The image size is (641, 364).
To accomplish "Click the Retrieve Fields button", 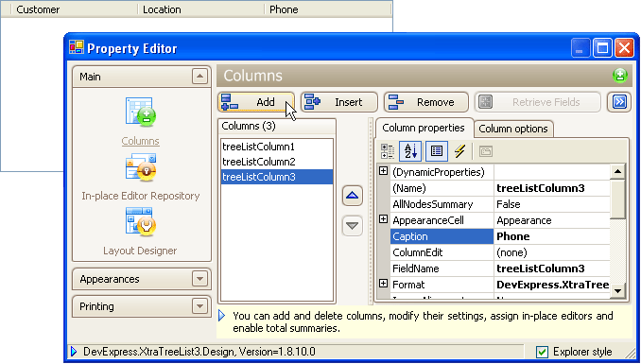I will point(538,102).
